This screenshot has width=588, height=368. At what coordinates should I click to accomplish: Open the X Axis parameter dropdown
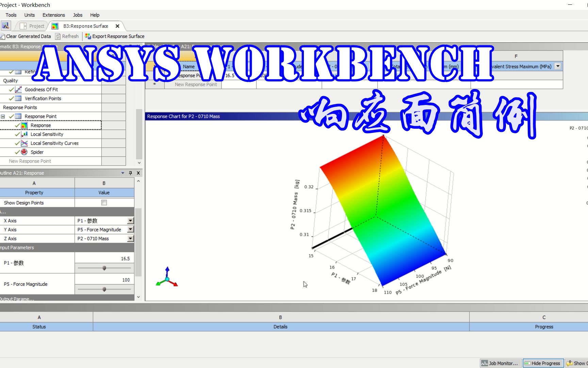(x=131, y=221)
